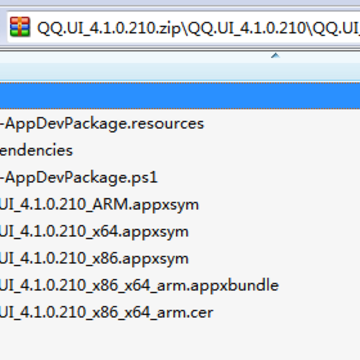Click the divider strip below the address bar
This screenshot has width=360, height=360.
(180, 48)
